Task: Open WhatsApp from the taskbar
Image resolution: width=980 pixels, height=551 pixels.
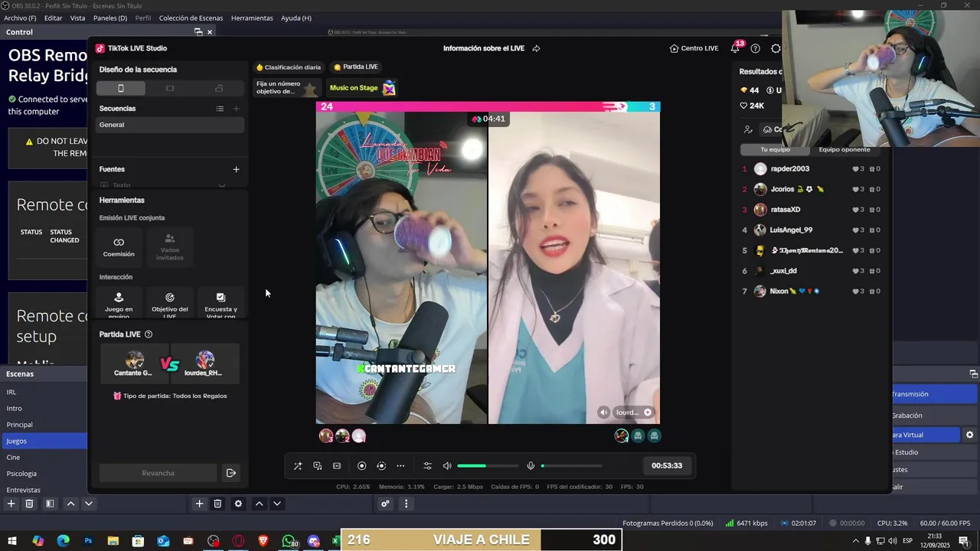Action: point(289,541)
